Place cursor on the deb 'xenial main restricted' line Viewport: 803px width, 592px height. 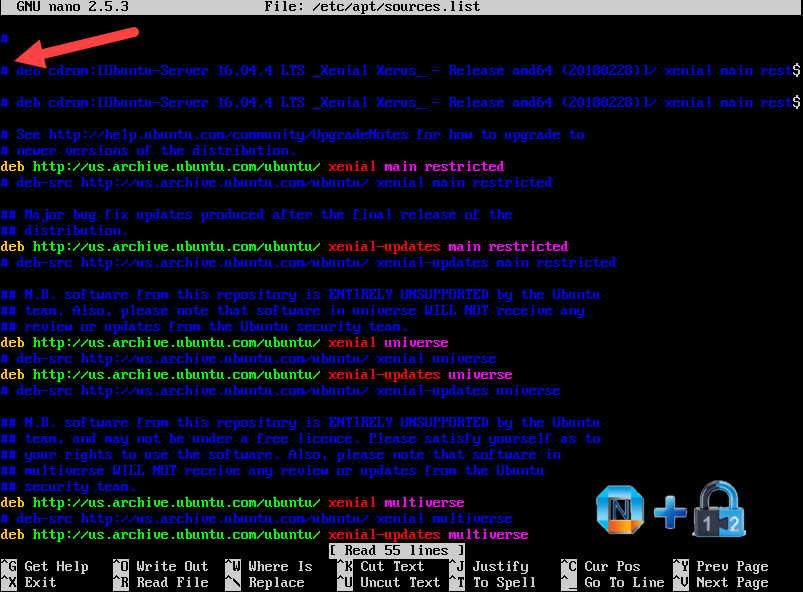point(252,166)
